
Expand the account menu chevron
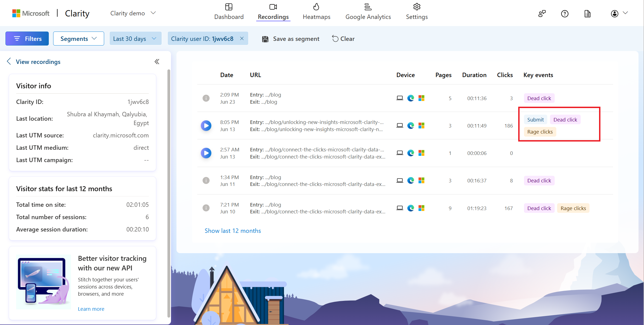click(x=625, y=13)
